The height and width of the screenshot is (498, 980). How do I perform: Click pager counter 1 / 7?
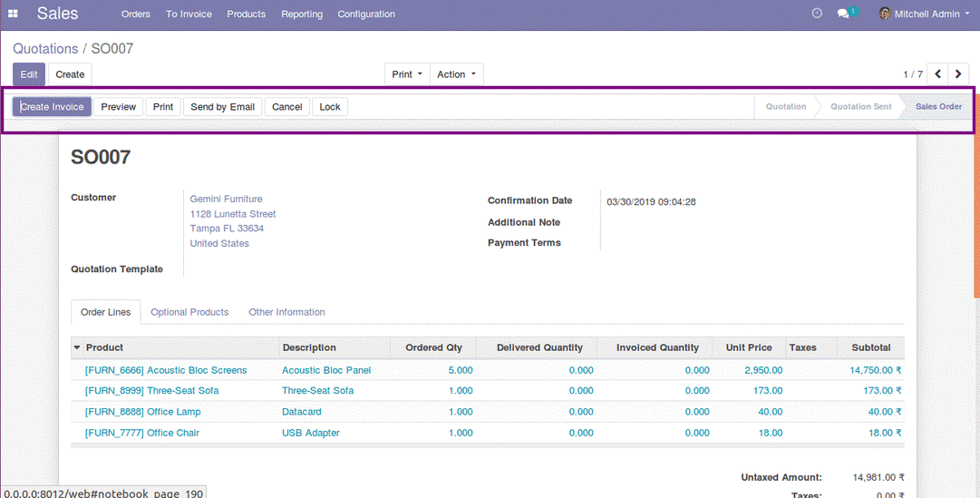coord(913,74)
